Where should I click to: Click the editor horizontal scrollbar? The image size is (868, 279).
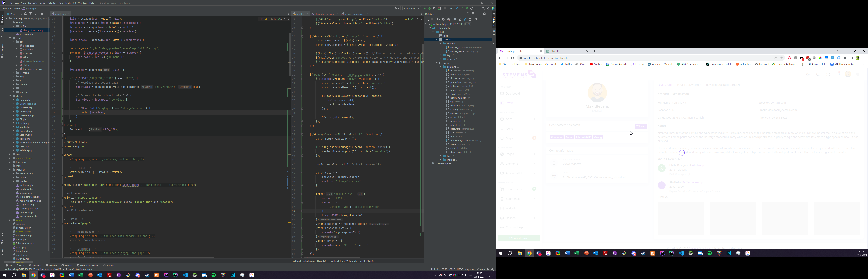coord(139,258)
